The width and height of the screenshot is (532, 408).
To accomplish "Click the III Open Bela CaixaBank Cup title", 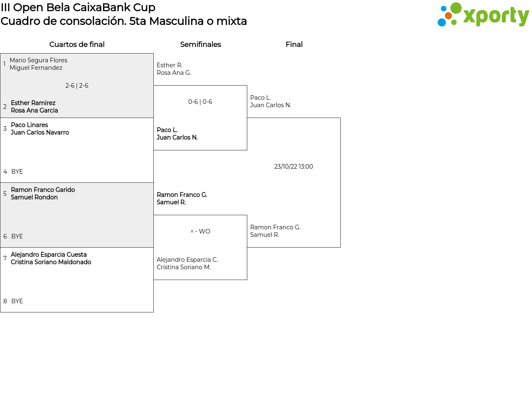I will 78,7.
